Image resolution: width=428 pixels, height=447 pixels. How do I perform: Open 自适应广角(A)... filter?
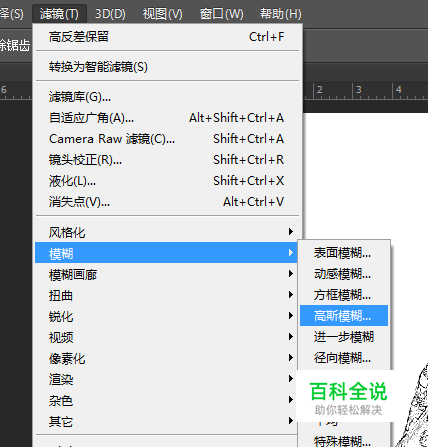click(x=167, y=118)
